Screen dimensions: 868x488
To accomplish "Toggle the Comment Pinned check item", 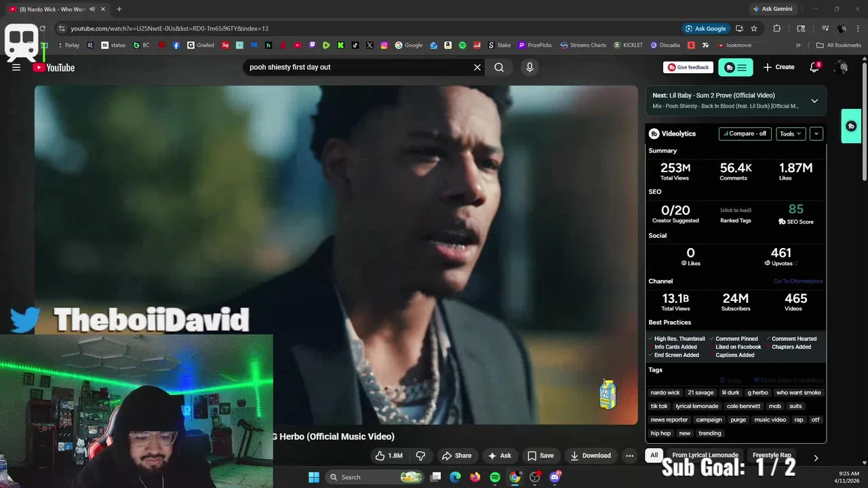I will 734,339.
